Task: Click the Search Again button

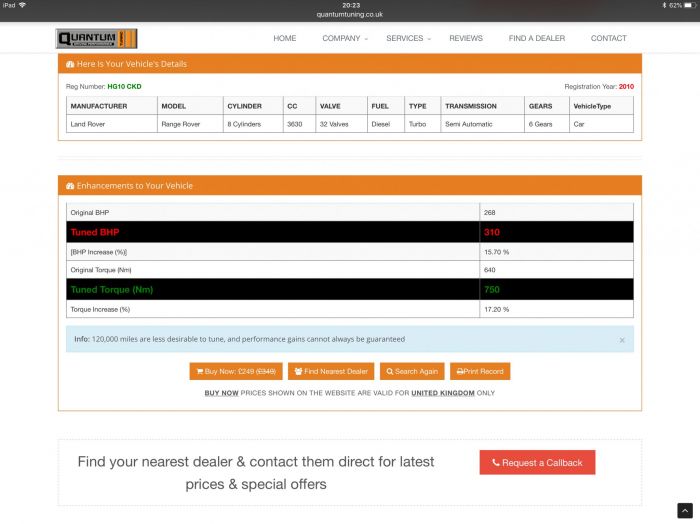Action: click(412, 371)
